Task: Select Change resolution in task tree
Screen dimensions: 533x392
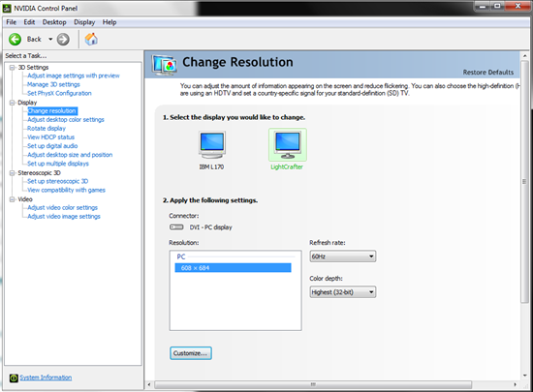Action: pos(52,111)
